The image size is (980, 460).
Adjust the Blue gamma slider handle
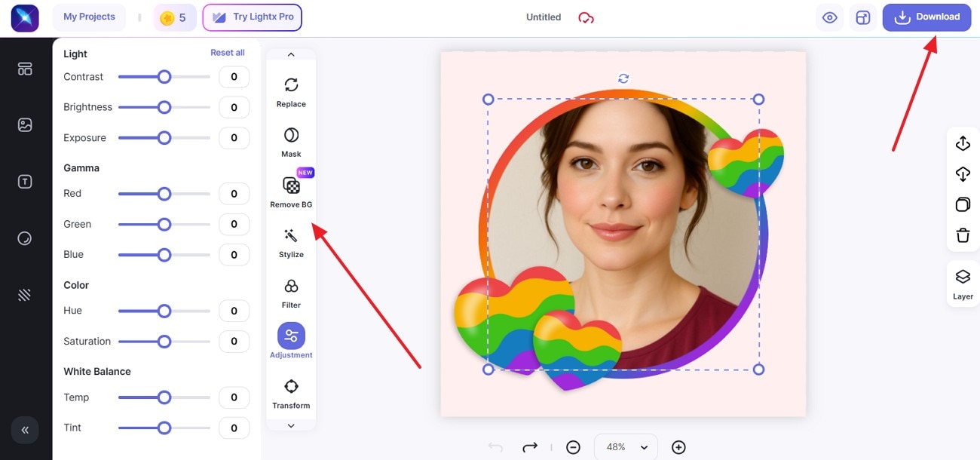(x=164, y=255)
